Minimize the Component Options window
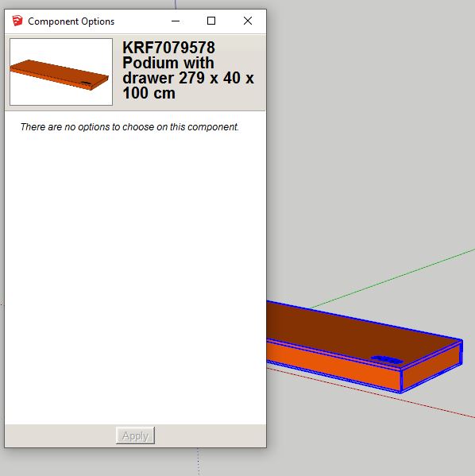This screenshot has width=475, height=476. [176, 21]
